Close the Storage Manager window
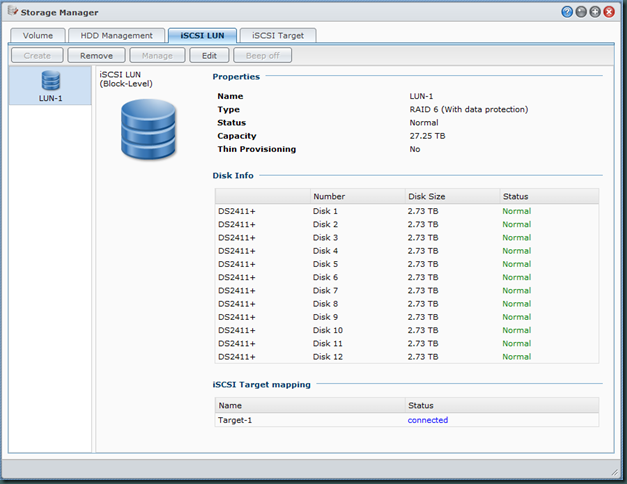This screenshot has width=627, height=484. point(609,12)
